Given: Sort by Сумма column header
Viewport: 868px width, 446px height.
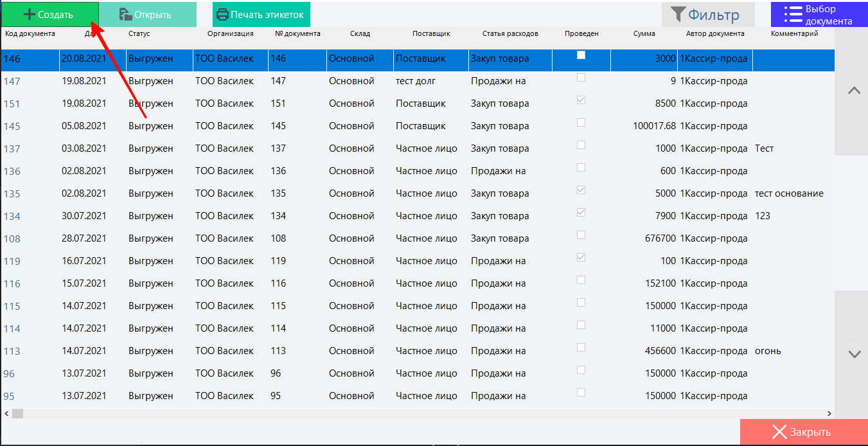Looking at the screenshot, I should (644, 33).
